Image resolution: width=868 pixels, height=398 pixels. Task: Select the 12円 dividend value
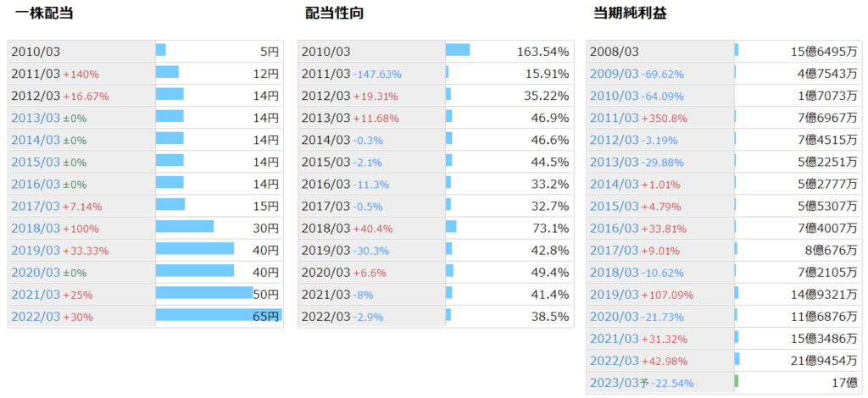tap(266, 74)
